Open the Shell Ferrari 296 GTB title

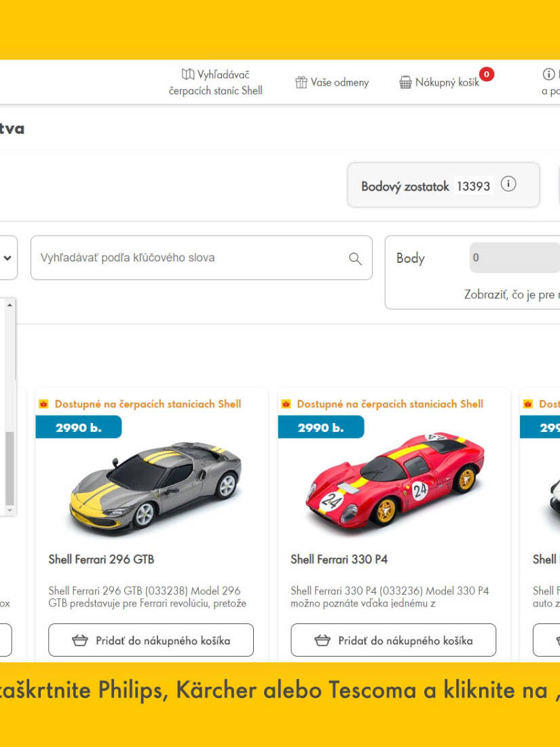(101, 560)
